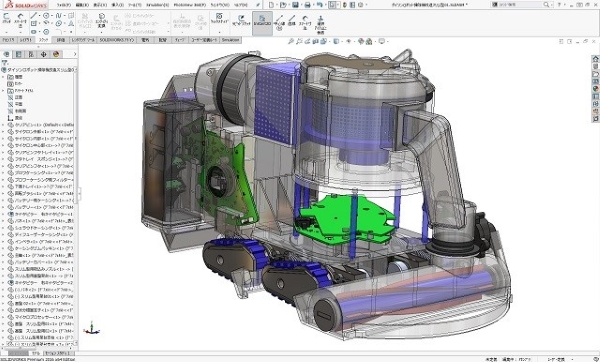The height and width of the screenshot is (362, 600).
Task: Open the Line tool dropdown arrow
Action: [39, 16]
